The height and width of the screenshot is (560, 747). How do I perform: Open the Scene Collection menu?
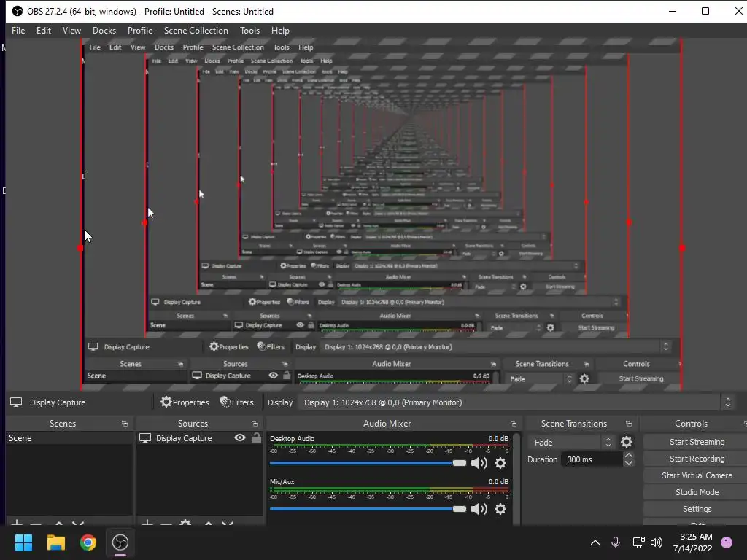pyautogui.click(x=196, y=31)
